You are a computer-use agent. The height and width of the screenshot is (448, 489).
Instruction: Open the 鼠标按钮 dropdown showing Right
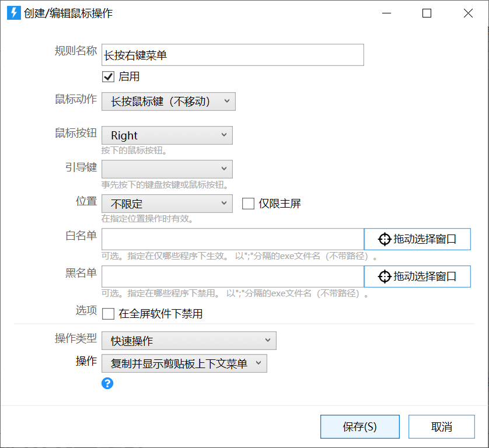click(x=167, y=135)
